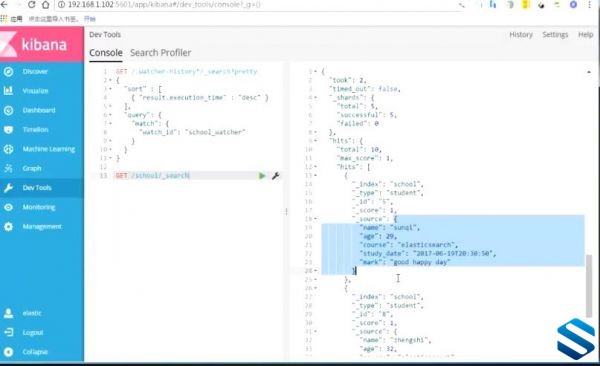600x366 pixels.
Task: Collapse the query block in request
Action: click(111, 115)
